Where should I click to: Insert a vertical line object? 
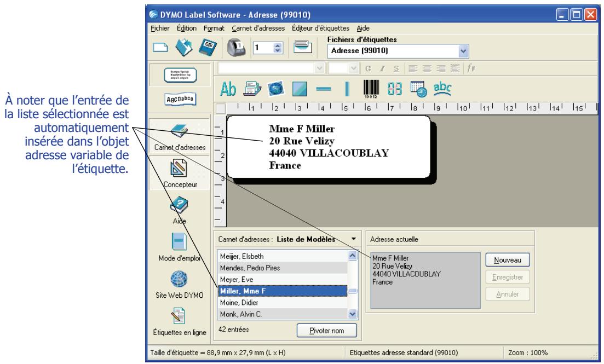(347, 89)
